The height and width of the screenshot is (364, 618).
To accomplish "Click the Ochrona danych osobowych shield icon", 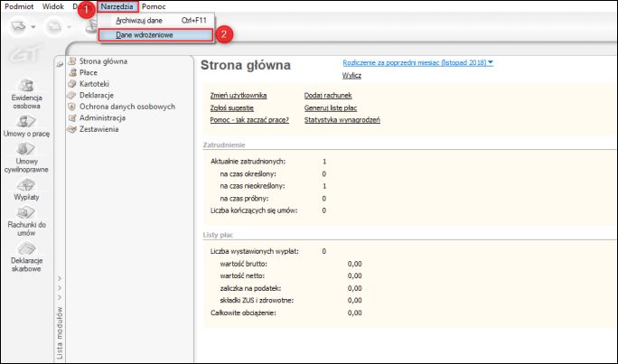I will click(x=72, y=107).
